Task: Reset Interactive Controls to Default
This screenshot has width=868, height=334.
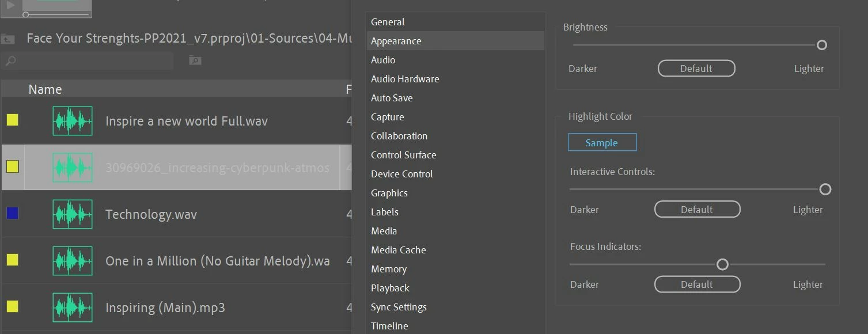Action: point(697,210)
